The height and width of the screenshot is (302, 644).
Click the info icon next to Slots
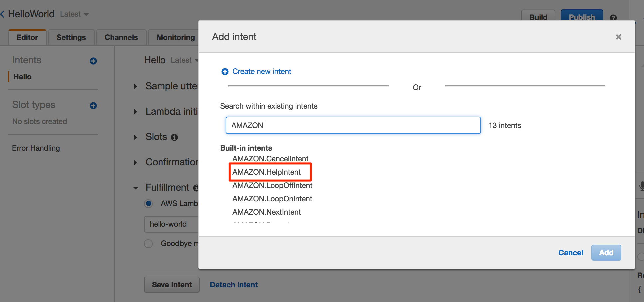pos(174,137)
